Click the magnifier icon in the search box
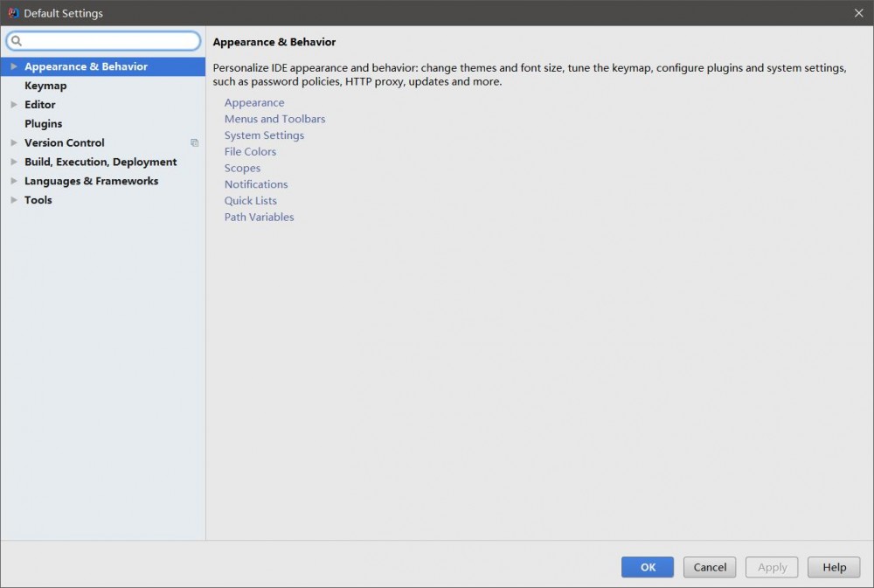The height and width of the screenshot is (588, 874). pyautogui.click(x=16, y=40)
